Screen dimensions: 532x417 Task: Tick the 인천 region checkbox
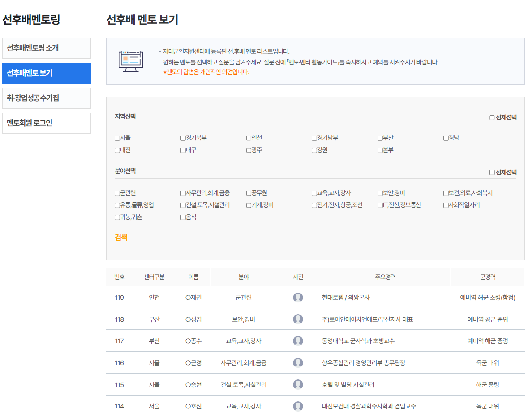coord(249,138)
